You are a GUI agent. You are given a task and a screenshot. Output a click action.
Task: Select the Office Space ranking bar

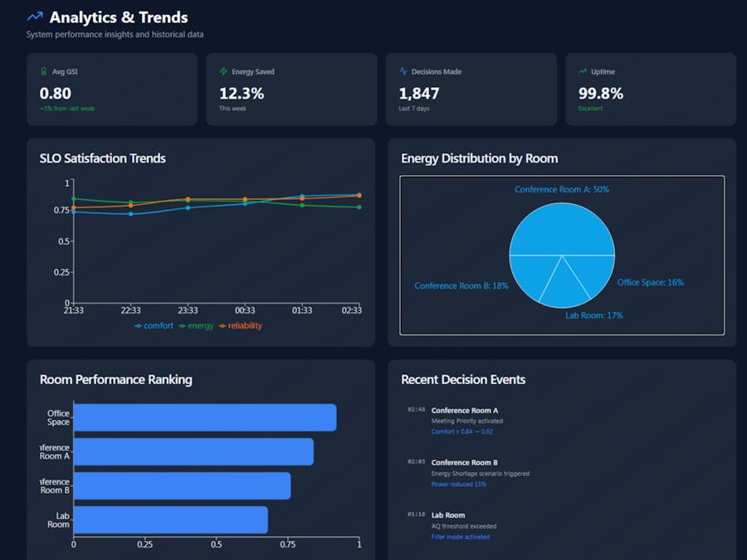(x=205, y=417)
